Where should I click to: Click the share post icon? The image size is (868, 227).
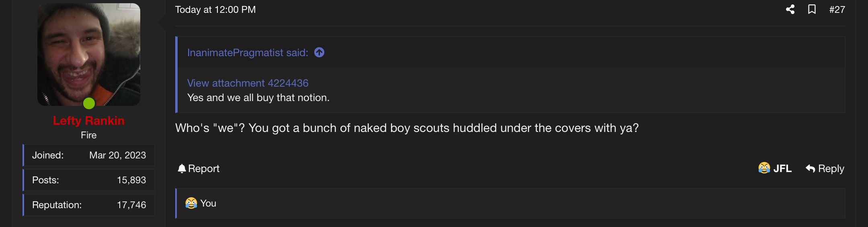click(x=790, y=9)
